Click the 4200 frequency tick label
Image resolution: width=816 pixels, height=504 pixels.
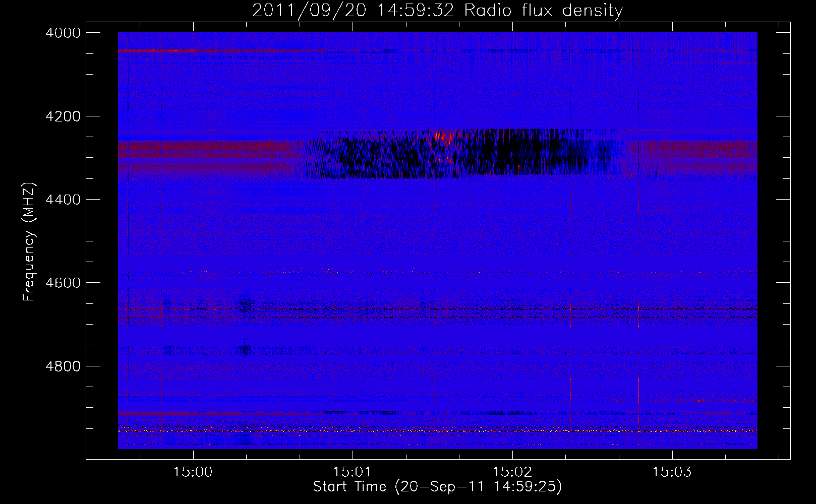pyautogui.click(x=63, y=116)
